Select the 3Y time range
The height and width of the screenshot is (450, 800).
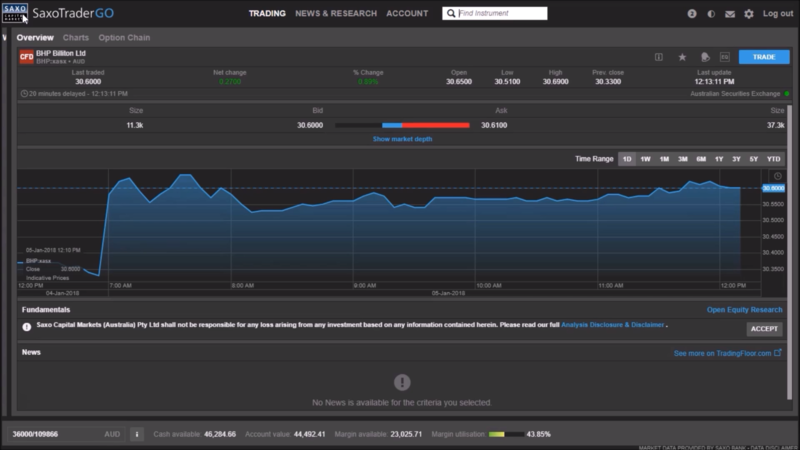(736, 159)
